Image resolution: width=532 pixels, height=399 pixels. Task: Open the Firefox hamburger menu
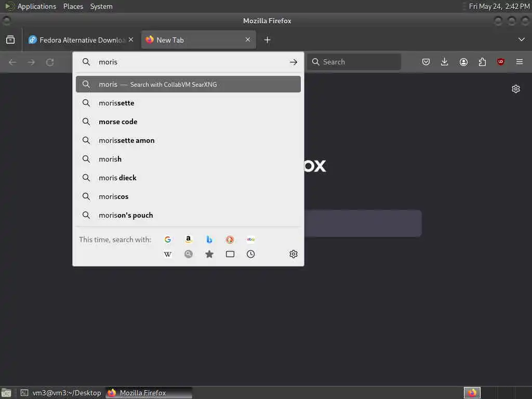520,62
